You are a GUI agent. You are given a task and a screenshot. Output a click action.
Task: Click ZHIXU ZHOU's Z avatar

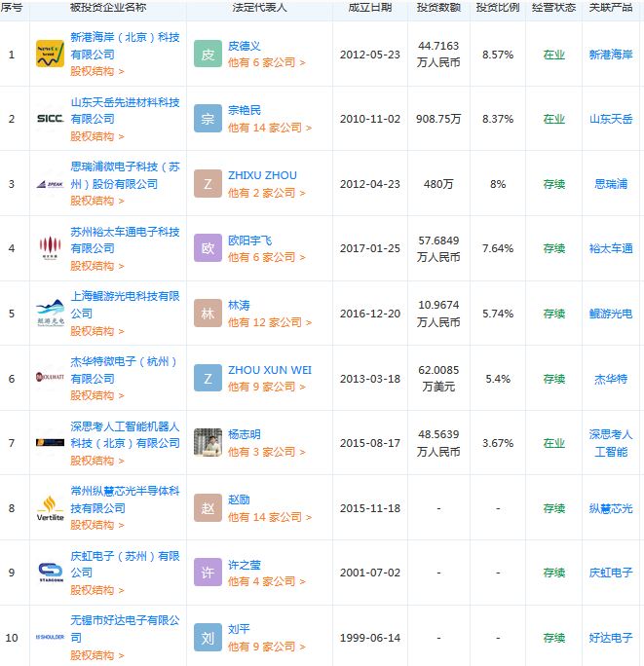[208, 184]
